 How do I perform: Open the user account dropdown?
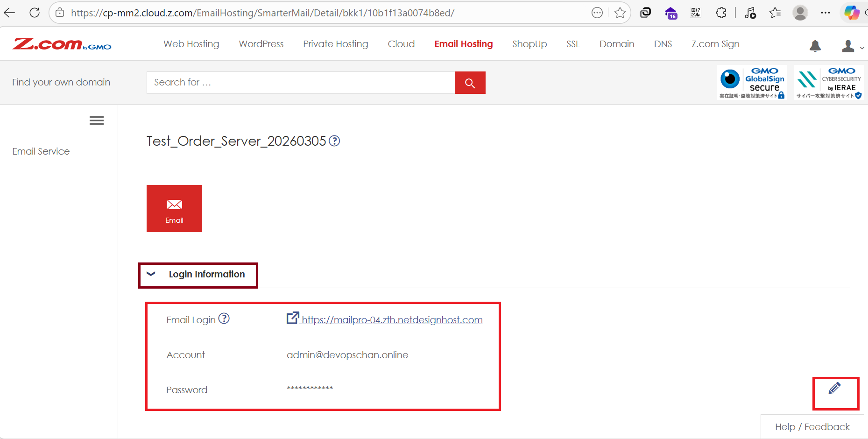coord(853,46)
